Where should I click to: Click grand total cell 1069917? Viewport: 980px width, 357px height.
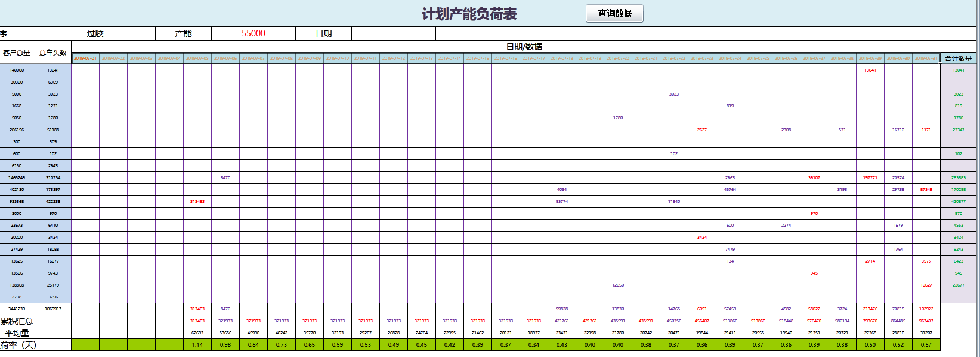click(53, 309)
